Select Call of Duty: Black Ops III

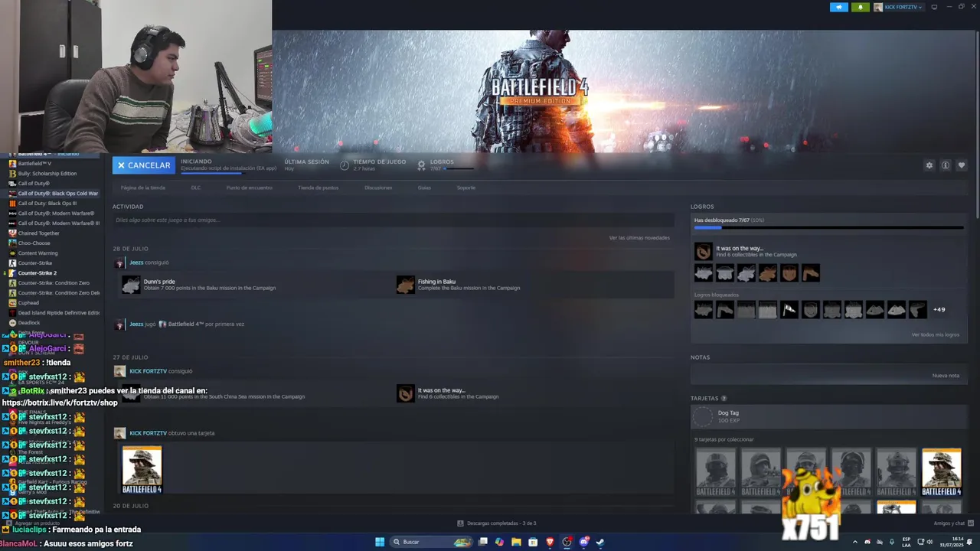47,204
